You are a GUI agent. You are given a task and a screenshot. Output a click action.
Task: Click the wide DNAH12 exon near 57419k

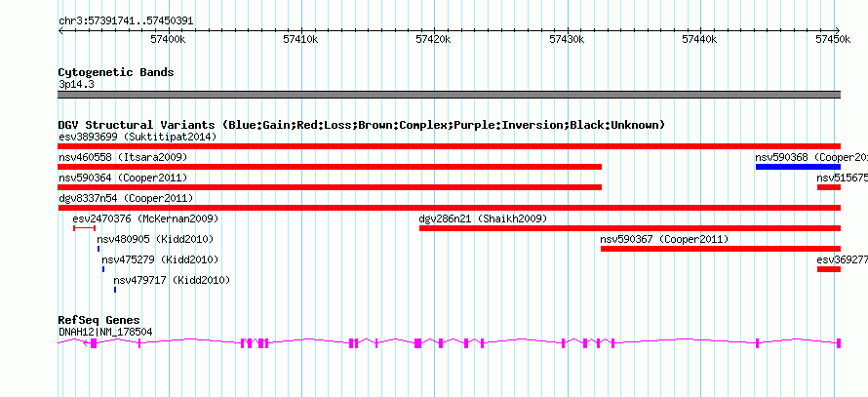pyautogui.click(x=418, y=343)
